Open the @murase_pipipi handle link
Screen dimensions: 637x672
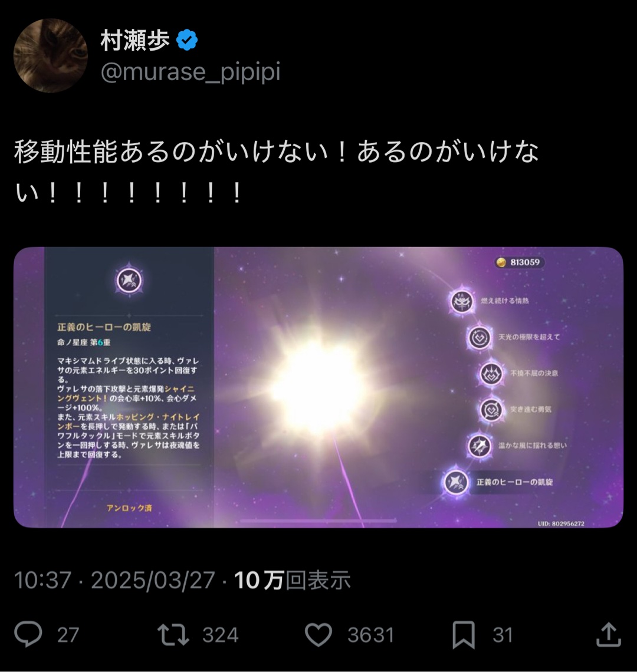pos(191,72)
